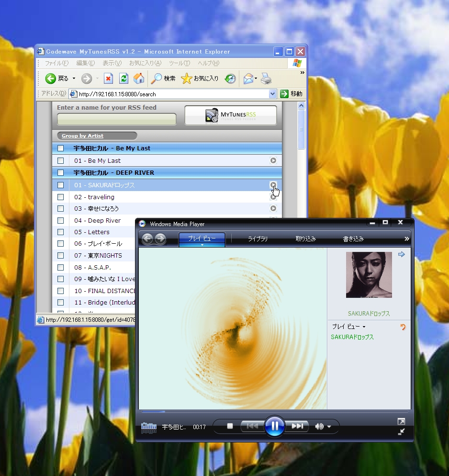Check the 05 - Letters checkbox
The image size is (449, 476).
click(x=61, y=232)
